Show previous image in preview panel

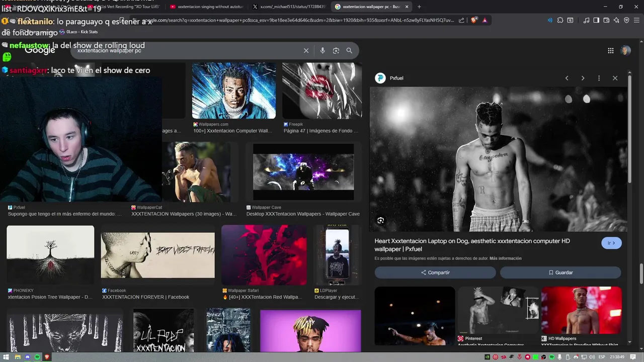567,78
